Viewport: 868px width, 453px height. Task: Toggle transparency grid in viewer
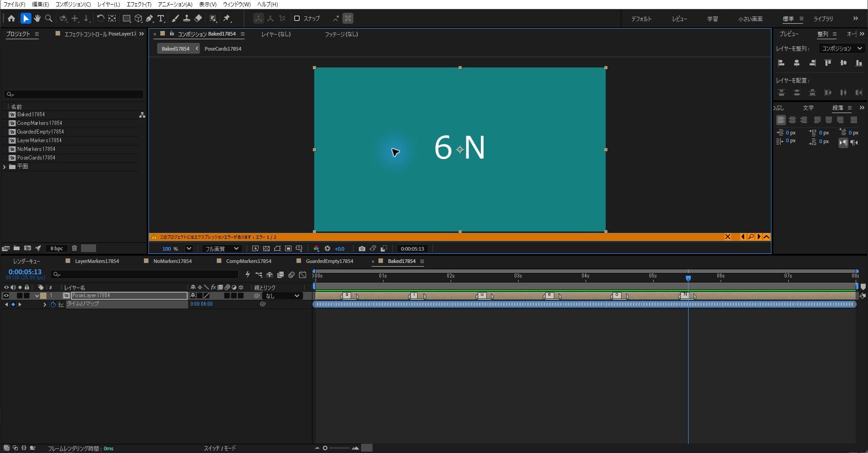266,248
